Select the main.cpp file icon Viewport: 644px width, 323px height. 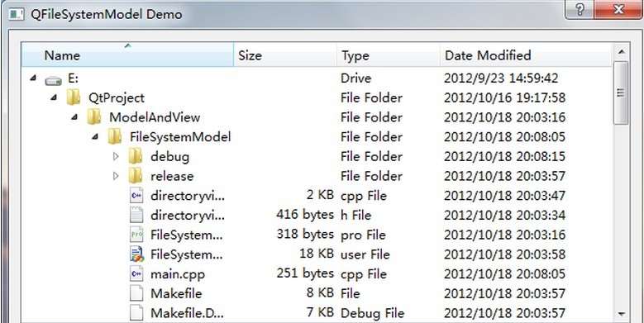136,273
